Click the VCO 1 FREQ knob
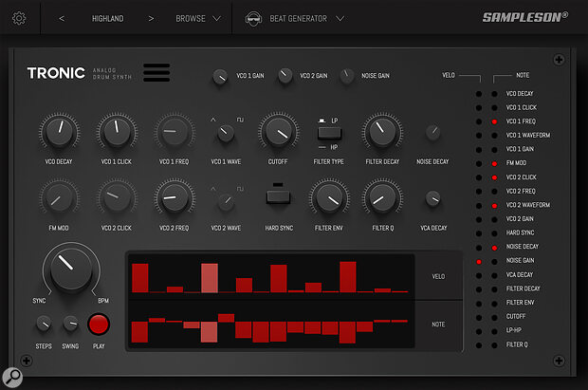588x390 pixels. (x=175, y=131)
